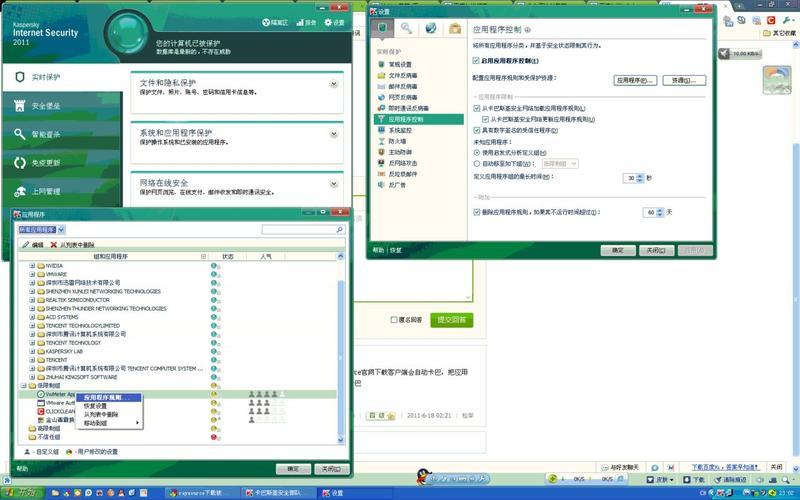Select 网页反病毒 icon in Settings sidebar
Screen dimensions: 800x500
click(381, 97)
